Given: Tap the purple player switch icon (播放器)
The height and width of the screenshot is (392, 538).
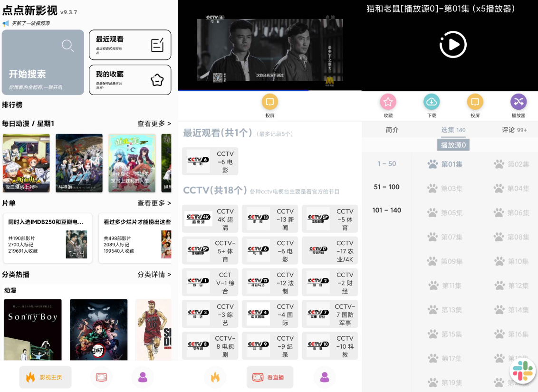Looking at the screenshot, I should (518, 102).
